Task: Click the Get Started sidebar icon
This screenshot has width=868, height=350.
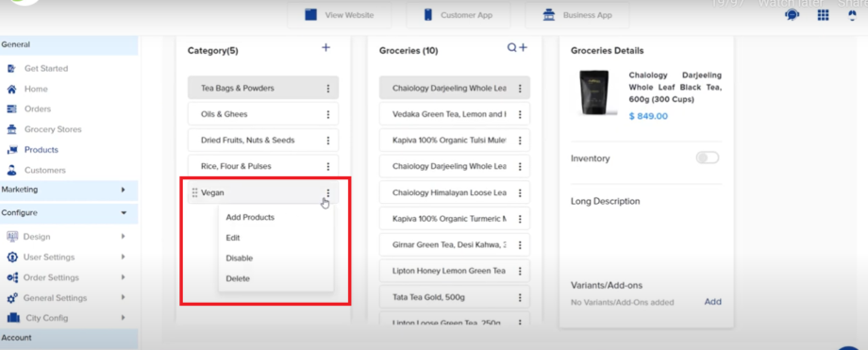Action: 11,69
